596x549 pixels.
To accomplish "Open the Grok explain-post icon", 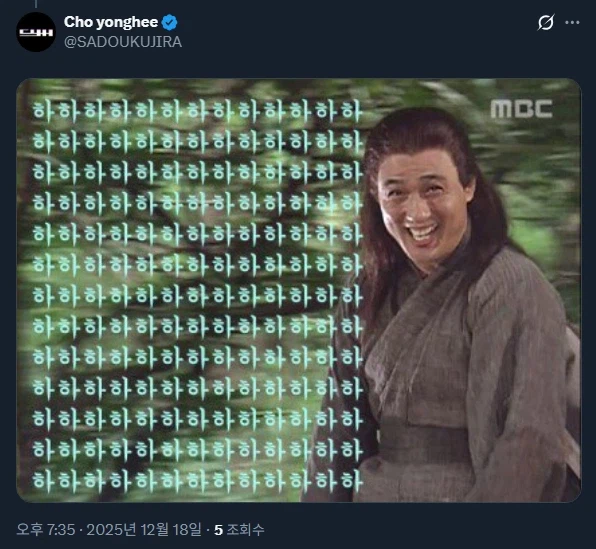I will [x=546, y=22].
